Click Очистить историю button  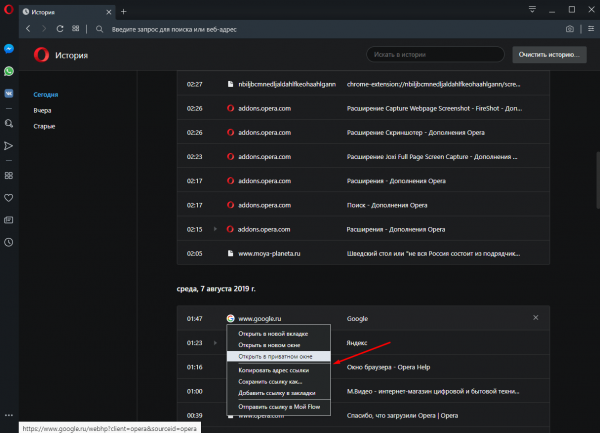(x=549, y=55)
